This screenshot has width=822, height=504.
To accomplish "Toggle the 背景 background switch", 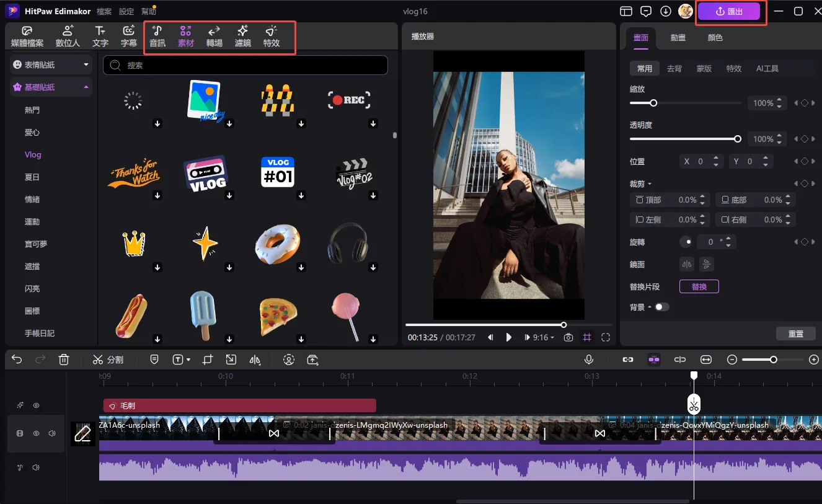I will [x=661, y=307].
